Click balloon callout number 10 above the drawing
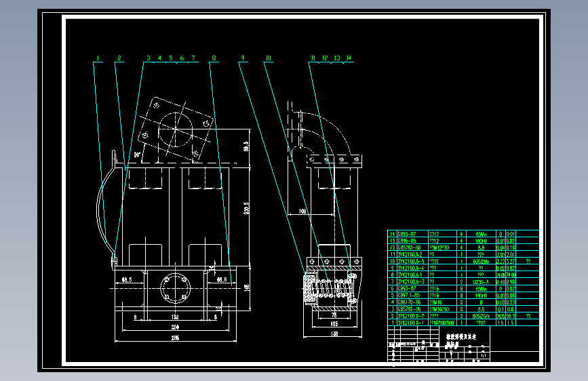Viewport: 588px width, 381px height. [x=268, y=58]
